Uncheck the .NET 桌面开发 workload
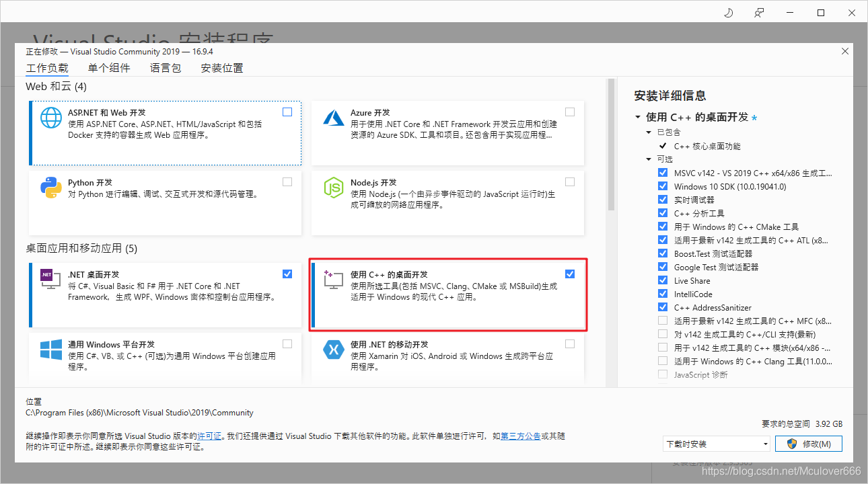The height and width of the screenshot is (484, 868). click(287, 274)
